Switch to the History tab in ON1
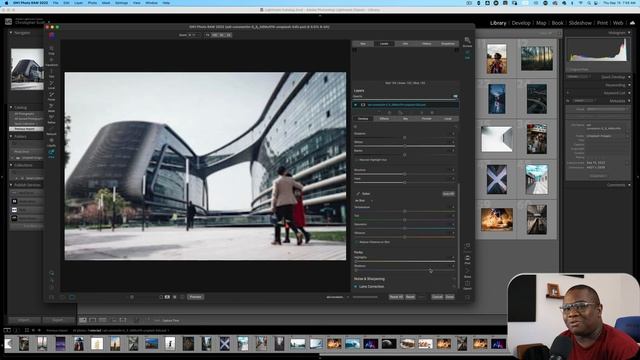 [x=427, y=44]
